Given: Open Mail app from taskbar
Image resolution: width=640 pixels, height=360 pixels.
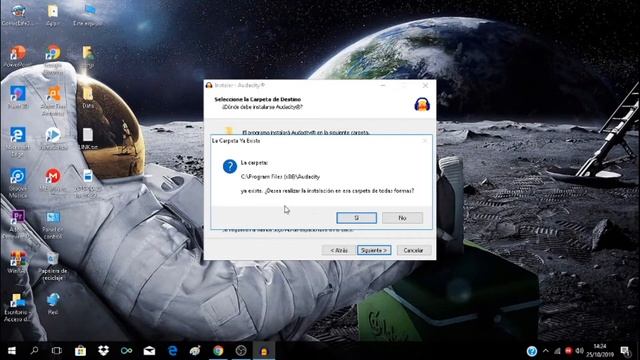Looking at the screenshot, I should tap(149, 351).
